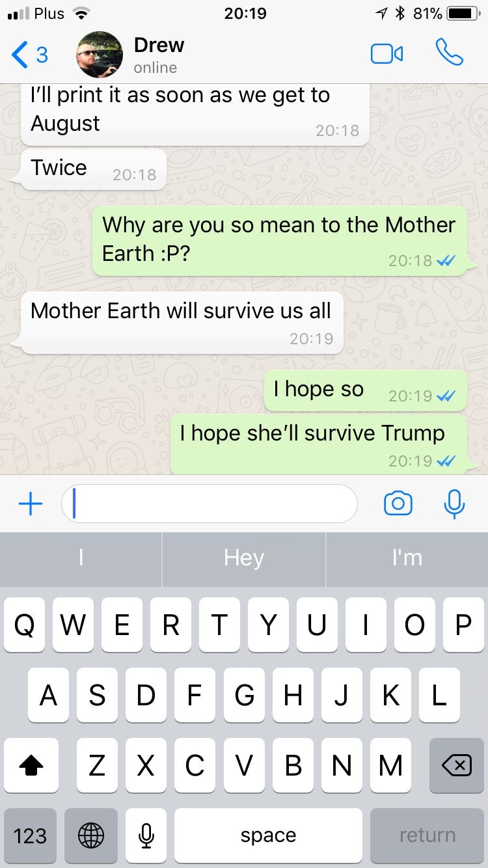
Task: Go back to the chats list
Action: pos(30,55)
